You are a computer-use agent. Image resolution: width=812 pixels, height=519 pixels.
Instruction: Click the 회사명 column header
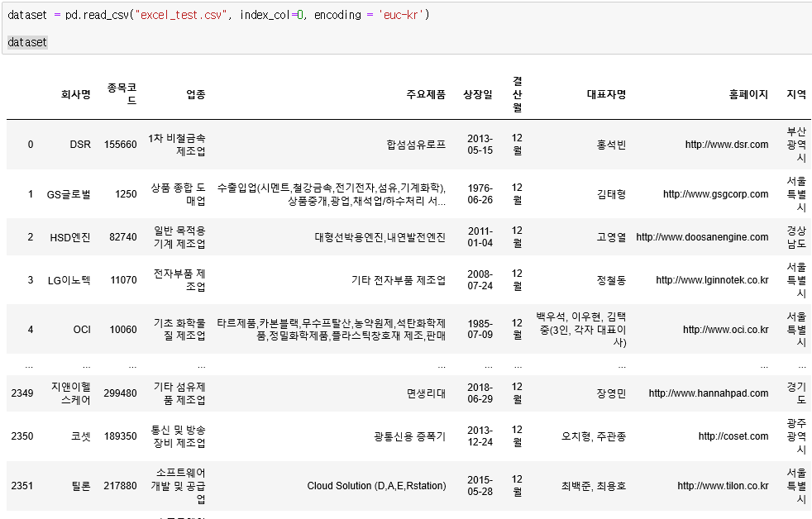(75, 94)
